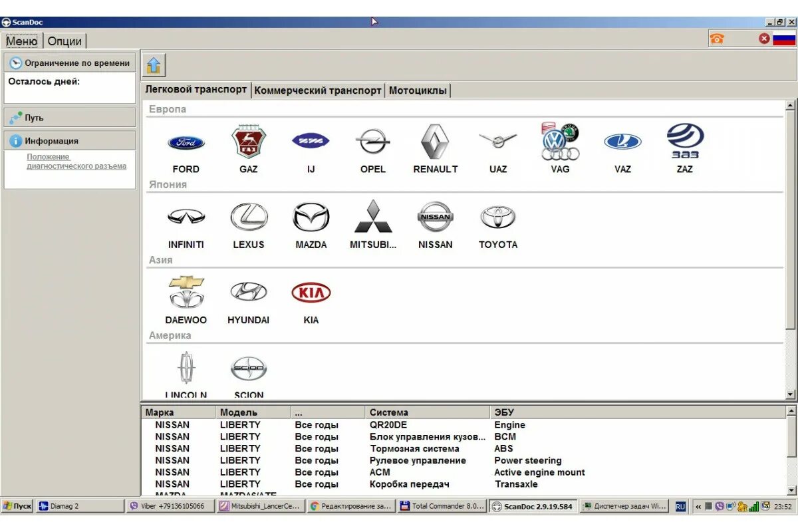Select the Active engine mount row
Viewport: 798px width, 532px height.
(464, 472)
